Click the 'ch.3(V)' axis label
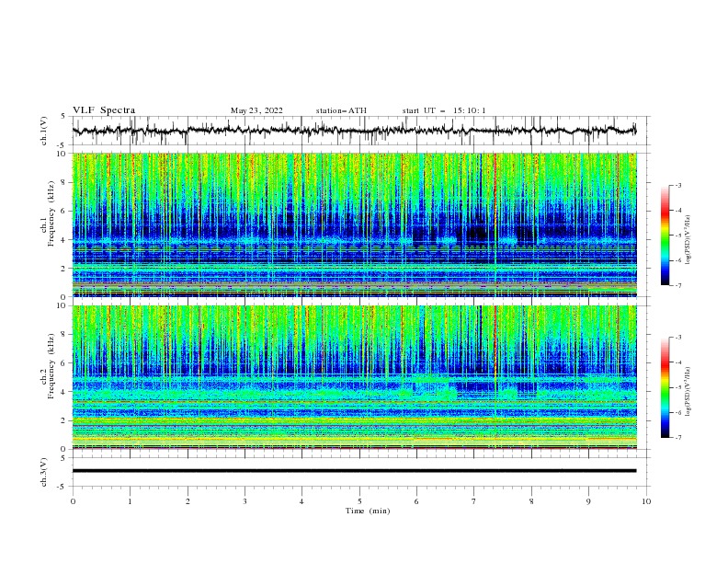This screenshot has height=563, width=728. tap(44, 472)
